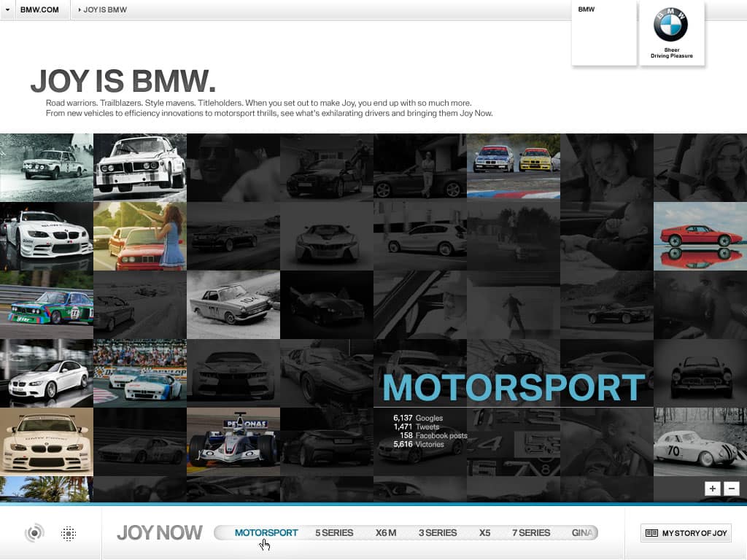Click the JOY NOW heading link
Viewport: 747px width, 560px height.
coord(159,532)
